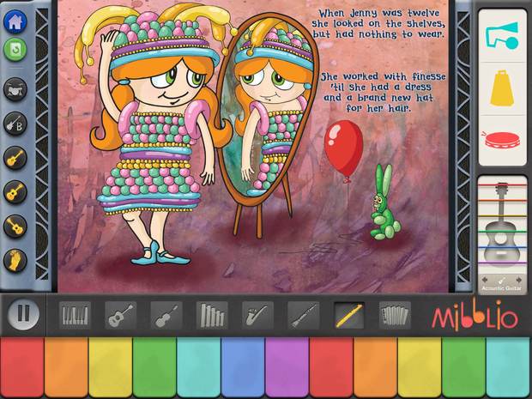Switch to previous instrument under Acoustic Guitar
Viewport: 532px width, 399px height.
(x=486, y=281)
